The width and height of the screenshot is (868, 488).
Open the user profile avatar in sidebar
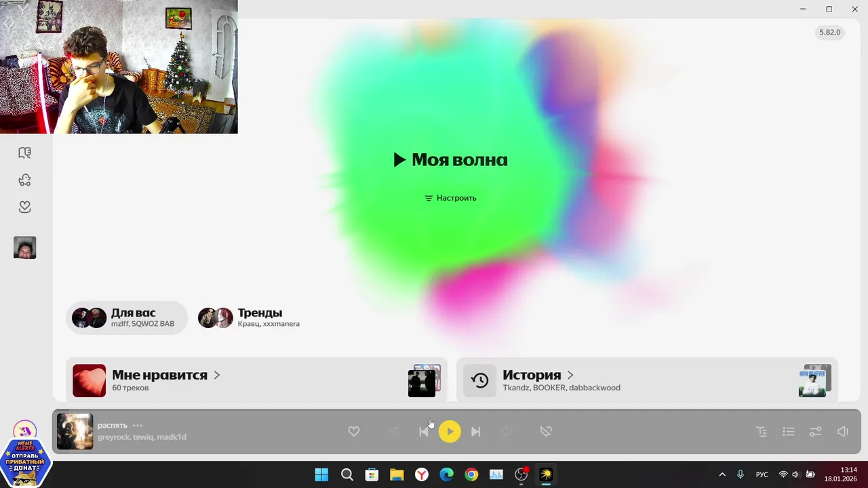tap(25, 247)
